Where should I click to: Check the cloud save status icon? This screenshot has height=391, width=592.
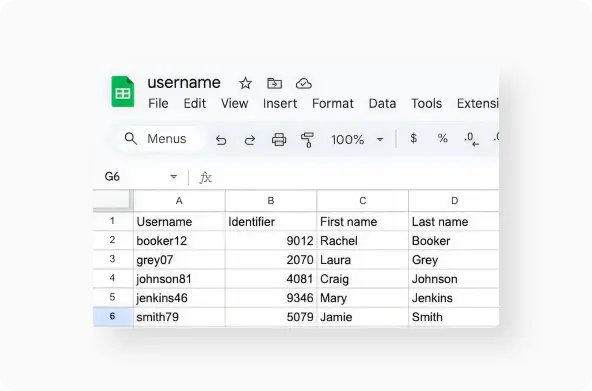click(304, 83)
